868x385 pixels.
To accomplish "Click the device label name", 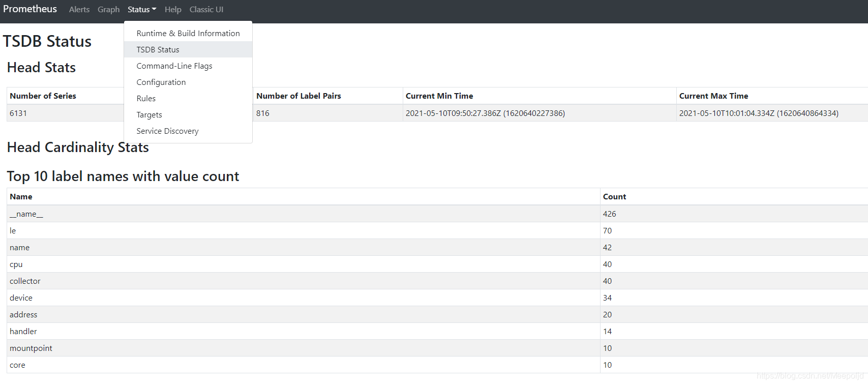I will (21, 298).
